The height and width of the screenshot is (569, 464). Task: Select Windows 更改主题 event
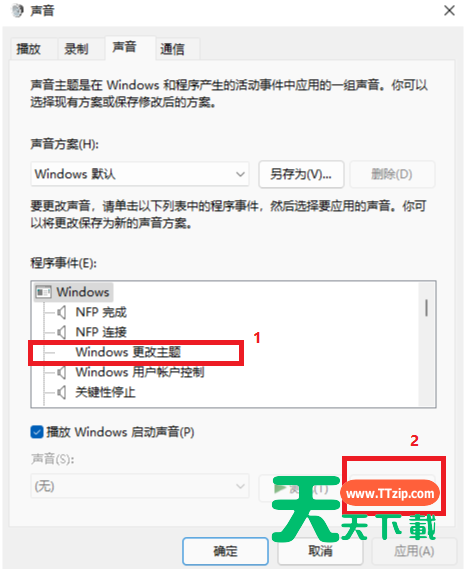(x=128, y=352)
